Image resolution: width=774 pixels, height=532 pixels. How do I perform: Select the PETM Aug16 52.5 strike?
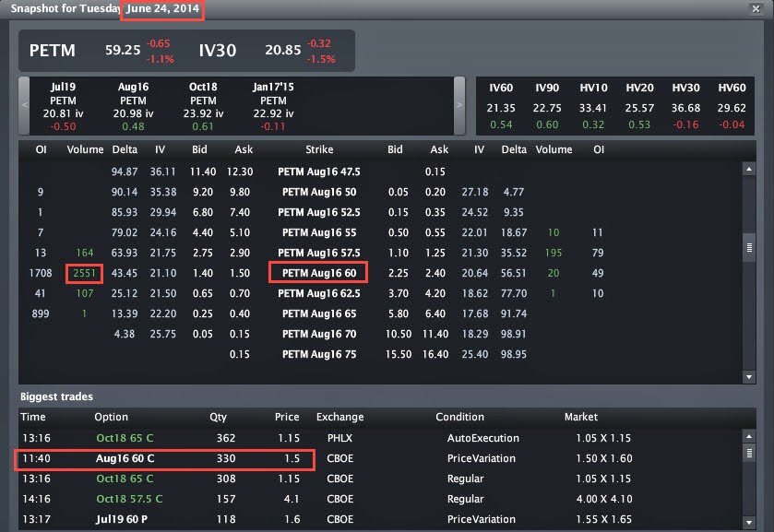(319, 212)
